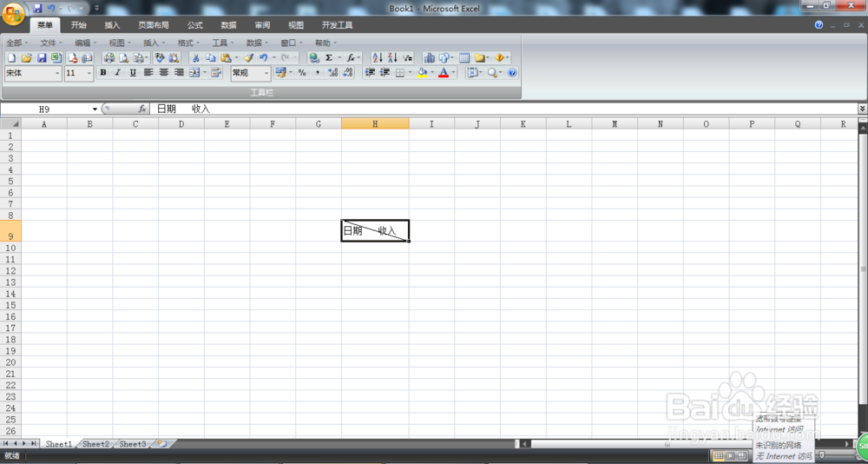Insert a chart with the column chart icon

429,57
